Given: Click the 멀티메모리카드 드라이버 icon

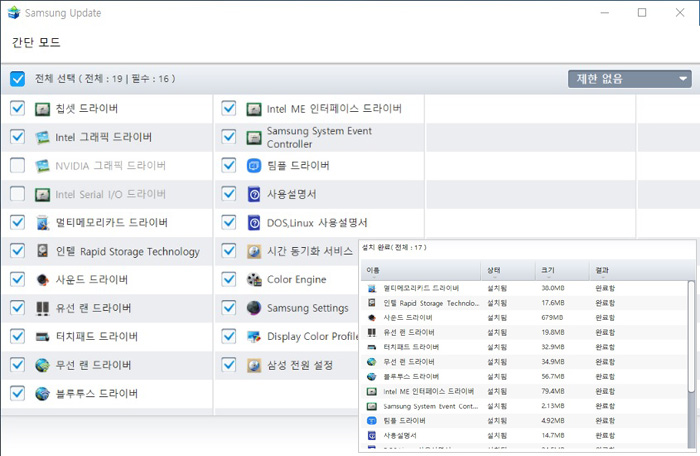Looking at the screenshot, I should pyautogui.click(x=42, y=222).
